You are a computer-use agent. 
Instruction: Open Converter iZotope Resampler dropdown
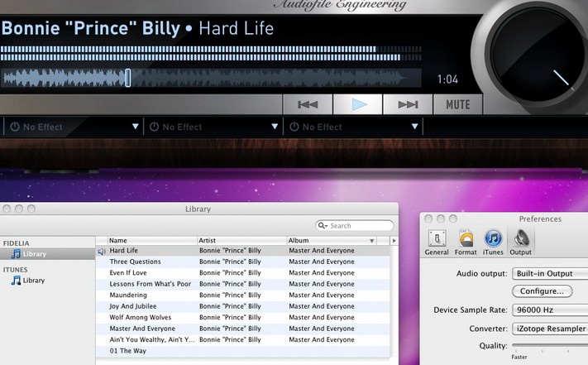(550, 329)
